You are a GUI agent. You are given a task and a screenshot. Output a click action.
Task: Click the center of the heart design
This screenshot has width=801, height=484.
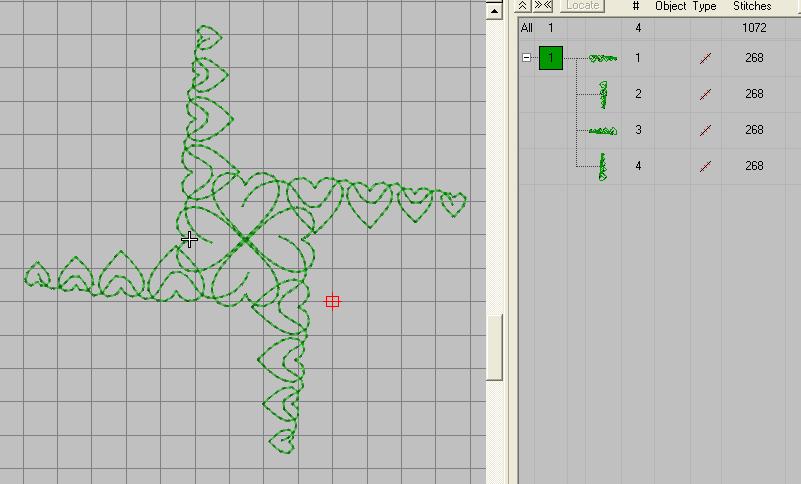(x=246, y=239)
